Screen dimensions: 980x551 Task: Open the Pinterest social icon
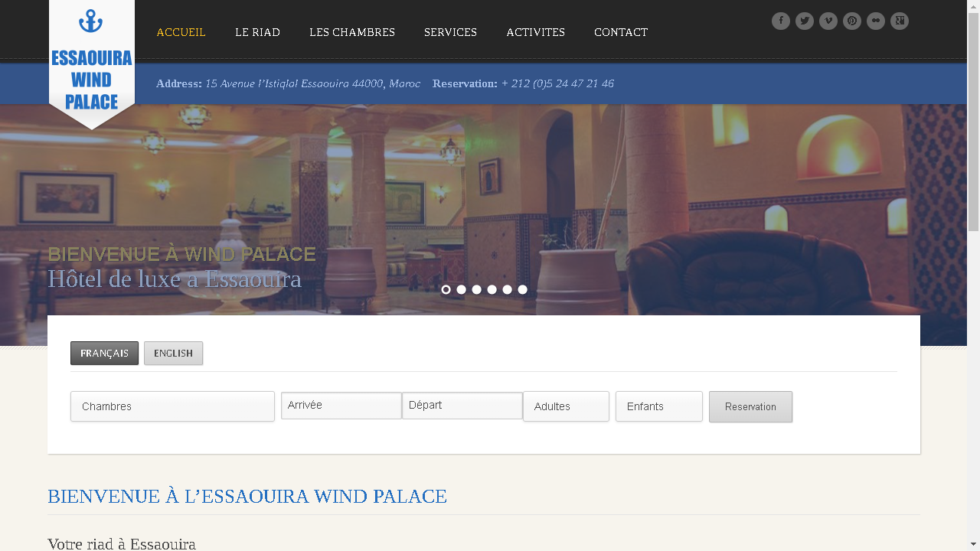click(x=852, y=21)
